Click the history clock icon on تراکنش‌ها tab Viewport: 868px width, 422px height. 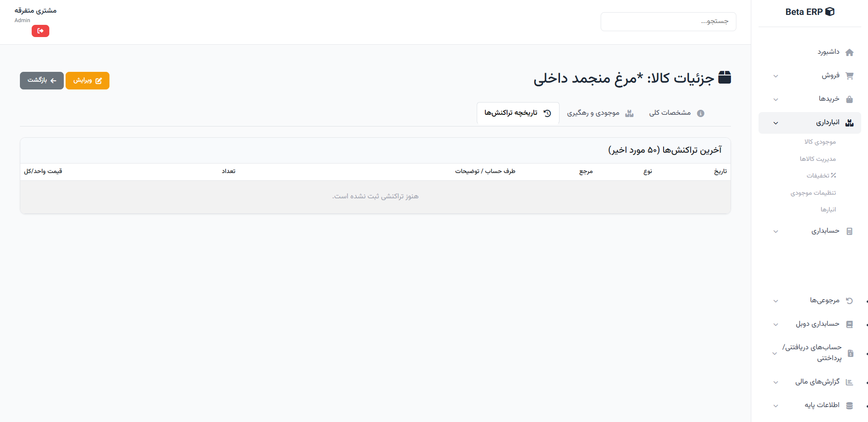tap(547, 113)
